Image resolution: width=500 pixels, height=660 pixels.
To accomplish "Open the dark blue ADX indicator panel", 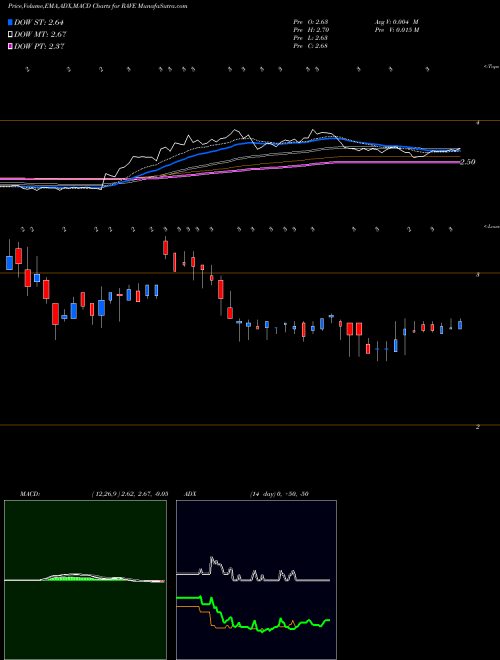I will click(x=256, y=580).
